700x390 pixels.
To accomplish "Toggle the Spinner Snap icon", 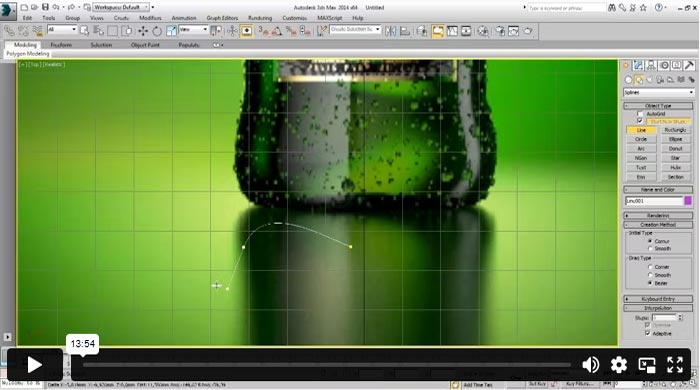I will coord(305,31).
